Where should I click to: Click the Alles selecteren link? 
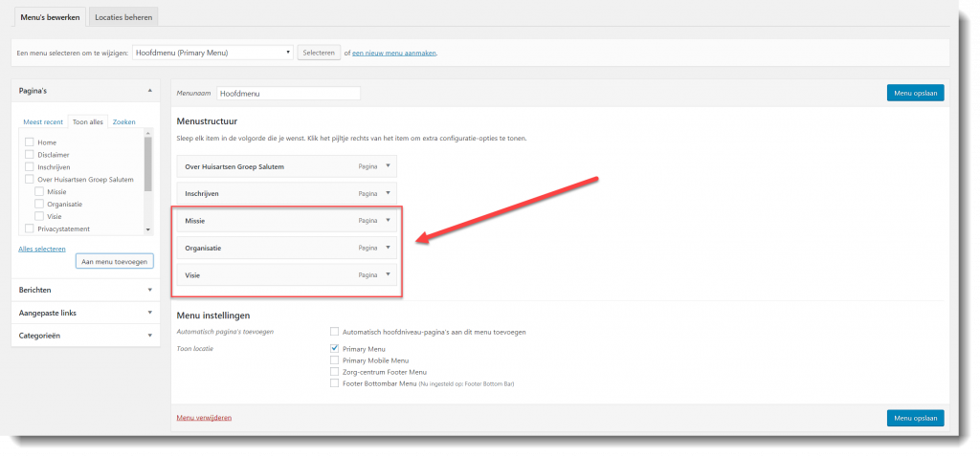pyautogui.click(x=42, y=249)
